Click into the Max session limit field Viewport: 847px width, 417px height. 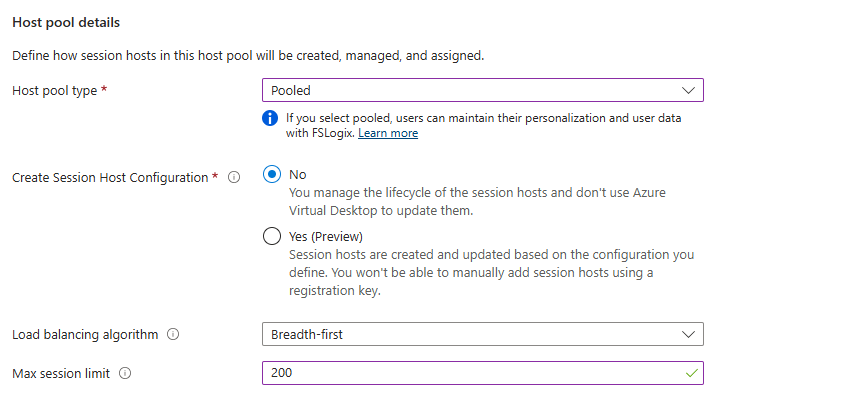(x=470, y=373)
